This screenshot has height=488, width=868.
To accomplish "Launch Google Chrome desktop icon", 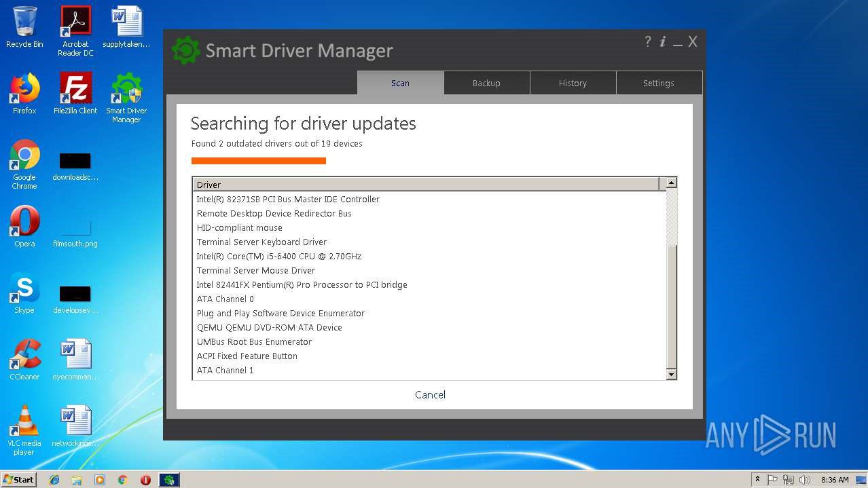I will click(24, 164).
